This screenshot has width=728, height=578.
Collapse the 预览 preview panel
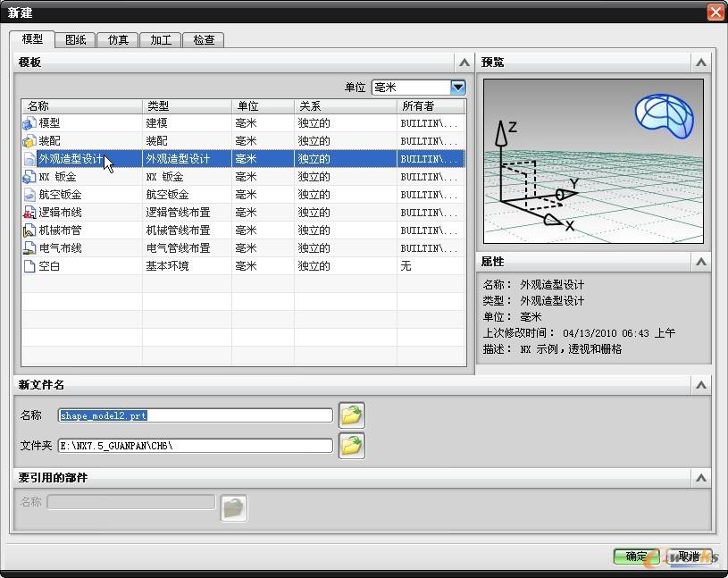(x=701, y=63)
